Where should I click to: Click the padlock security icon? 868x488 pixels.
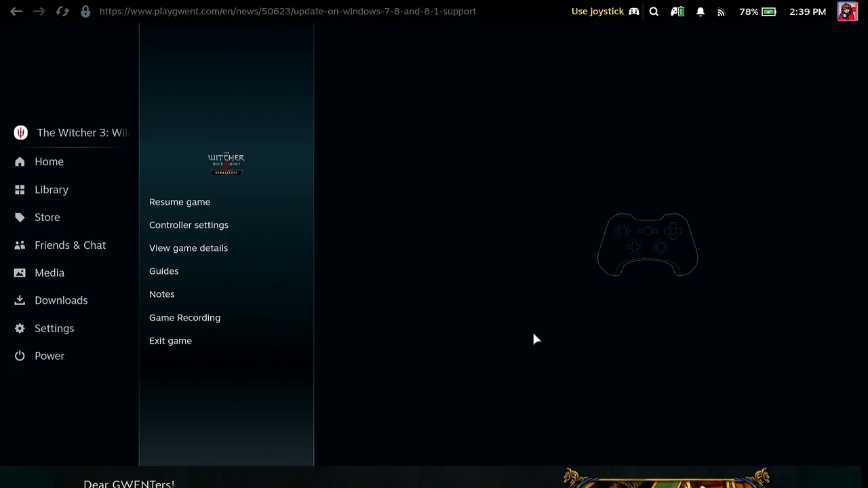click(85, 12)
